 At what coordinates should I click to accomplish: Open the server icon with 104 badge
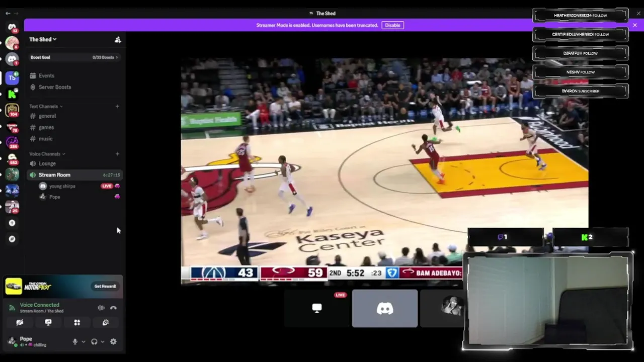12,111
